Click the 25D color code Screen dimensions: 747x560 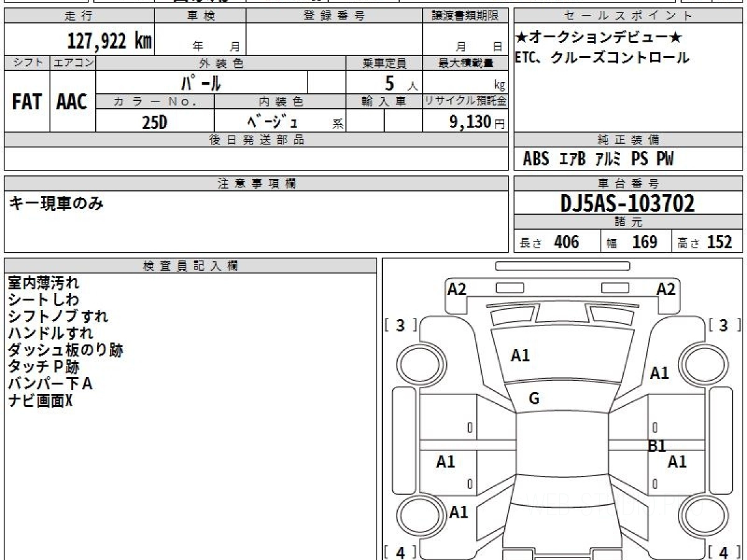click(x=155, y=122)
